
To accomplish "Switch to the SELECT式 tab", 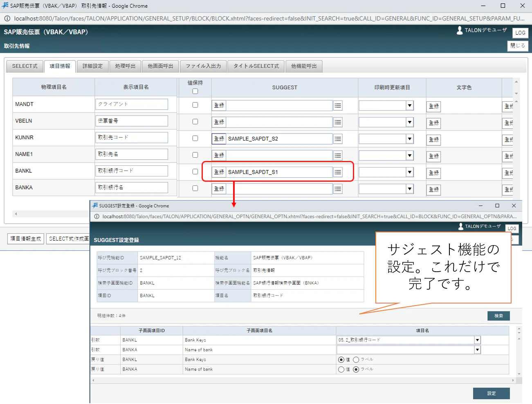I will (x=25, y=66).
